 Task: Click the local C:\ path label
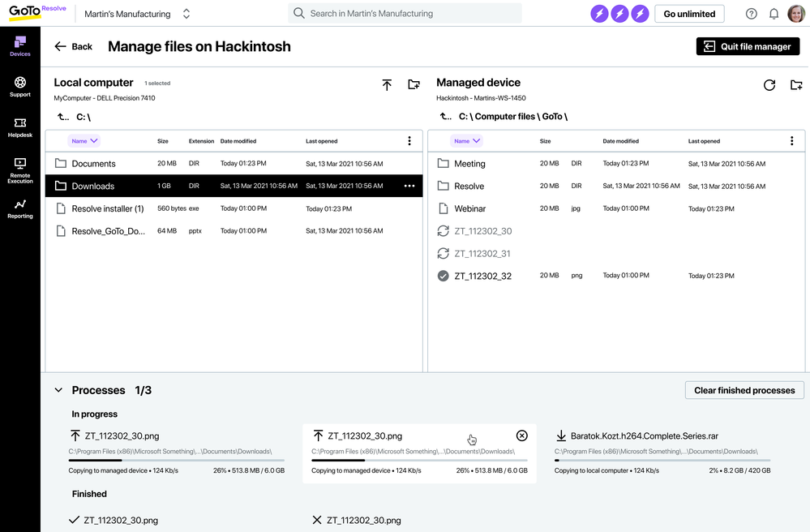click(x=84, y=117)
